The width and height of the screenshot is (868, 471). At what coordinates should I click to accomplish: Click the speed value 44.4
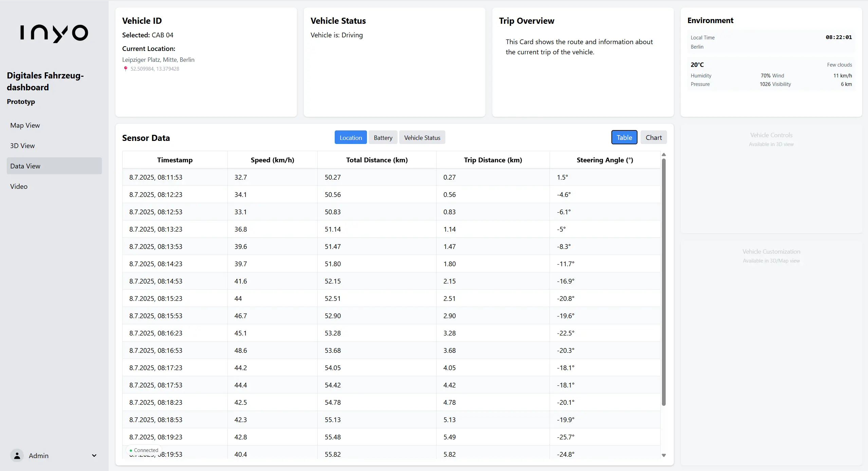coord(241,385)
